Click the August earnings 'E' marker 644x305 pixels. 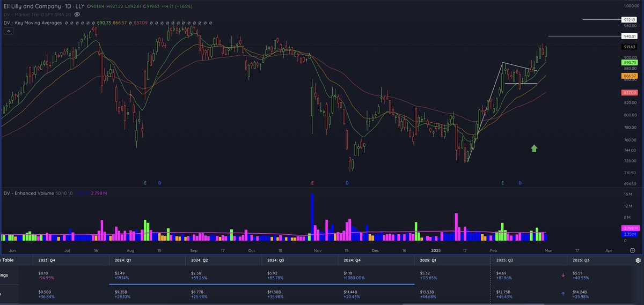145,183
